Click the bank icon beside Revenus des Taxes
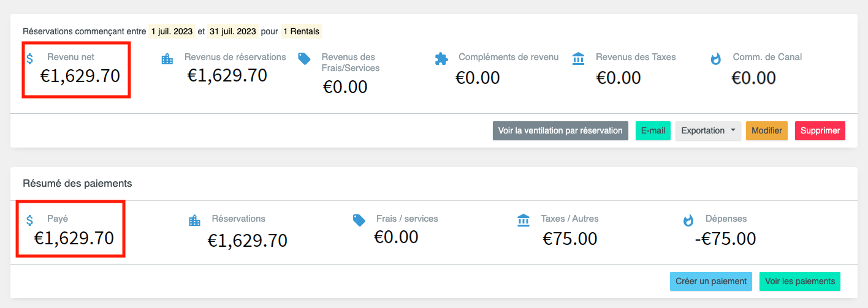Screen dimensions: 868x308 [578, 59]
